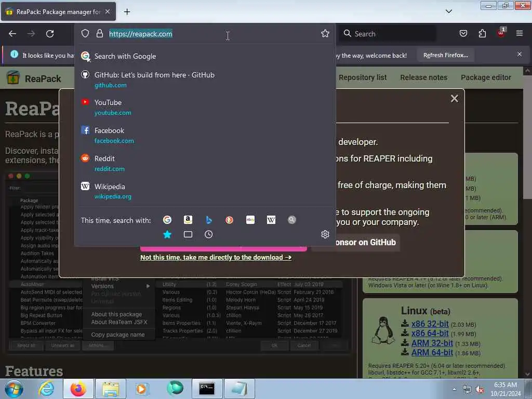Search only Bookmarks with the blue star
Viewport: 532px width, 399px height.
[x=167, y=234]
